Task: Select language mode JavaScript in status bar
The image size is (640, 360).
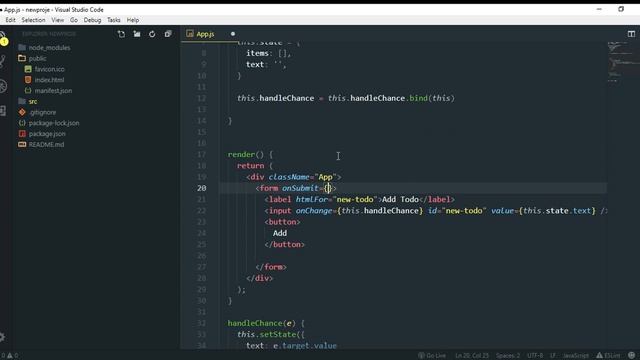Action: 576,356
